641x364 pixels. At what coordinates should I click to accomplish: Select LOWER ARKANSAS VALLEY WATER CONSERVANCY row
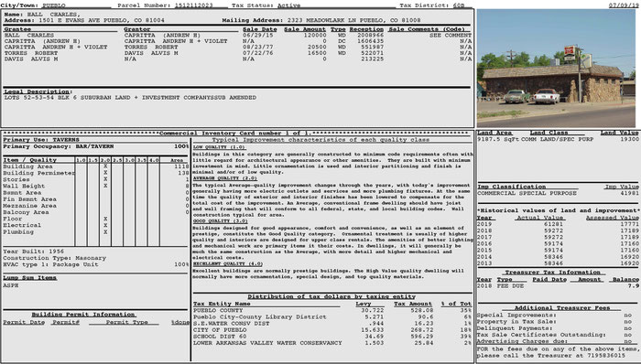point(331,343)
